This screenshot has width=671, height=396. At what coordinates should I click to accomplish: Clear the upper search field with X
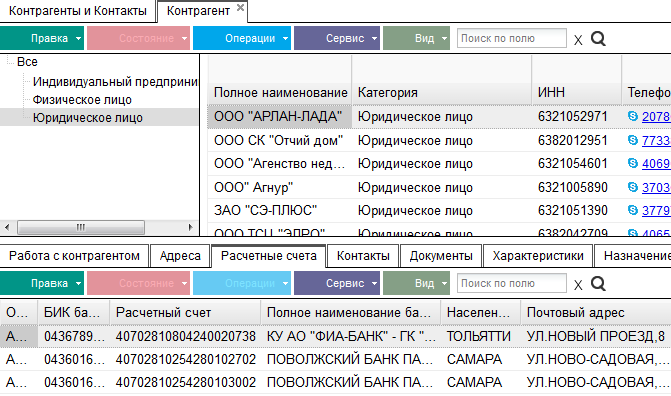[x=578, y=40]
